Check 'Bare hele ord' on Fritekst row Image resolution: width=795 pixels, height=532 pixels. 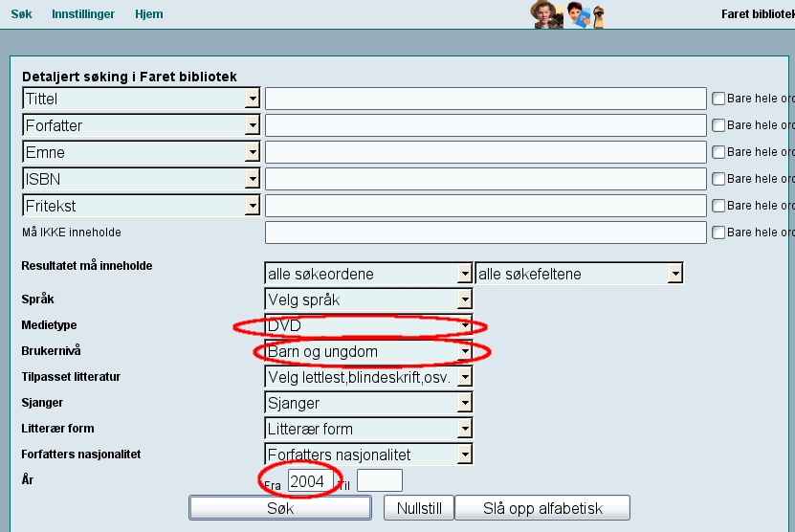pyautogui.click(x=718, y=206)
